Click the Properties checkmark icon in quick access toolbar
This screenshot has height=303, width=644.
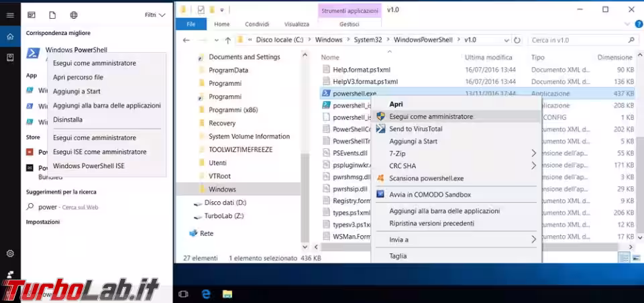[201, 9]
